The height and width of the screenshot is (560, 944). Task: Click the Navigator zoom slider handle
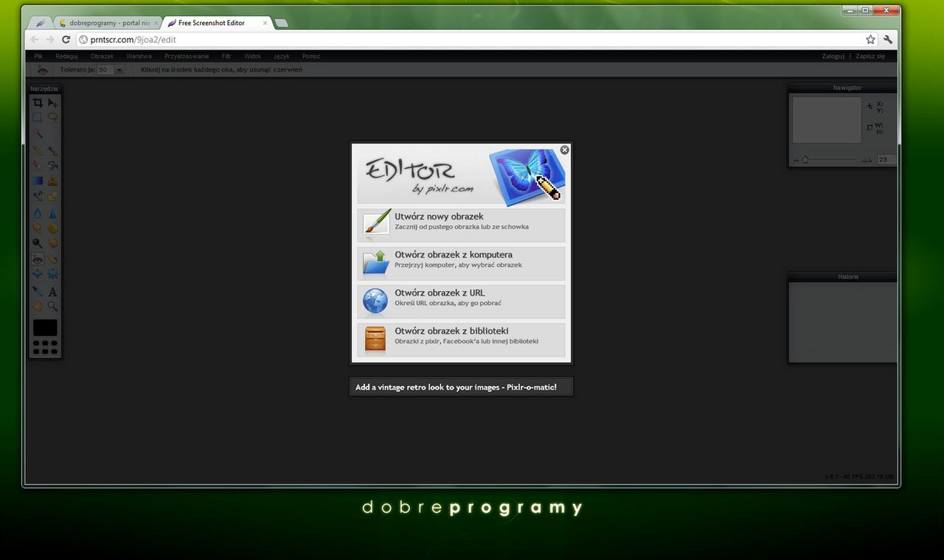tap(805, 160)
